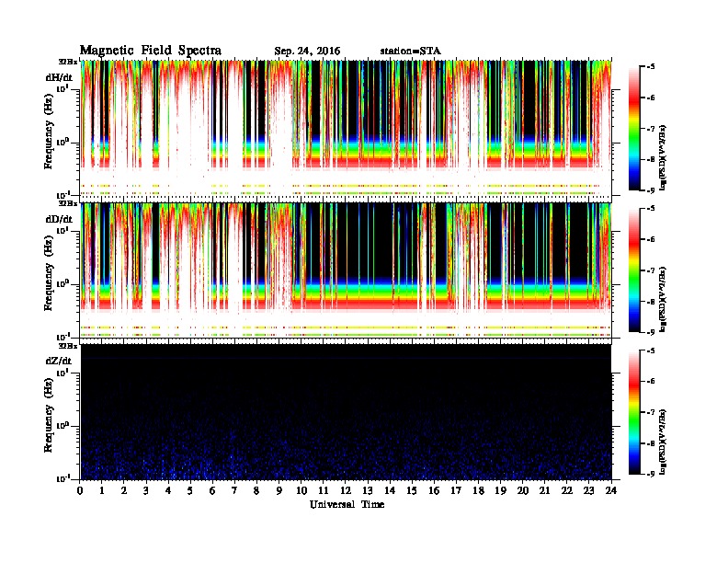This screenshot has height=563, width=728.
Task: Click hour tick label "1" on time axis
Action: coord(102,490)
